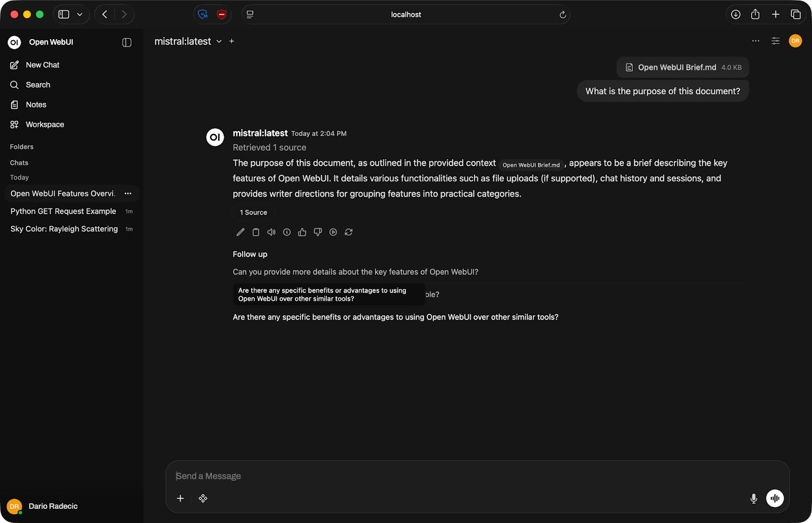The image size is (812, 523).
Task: Start a New Chat
Action: tap(43, 65)
